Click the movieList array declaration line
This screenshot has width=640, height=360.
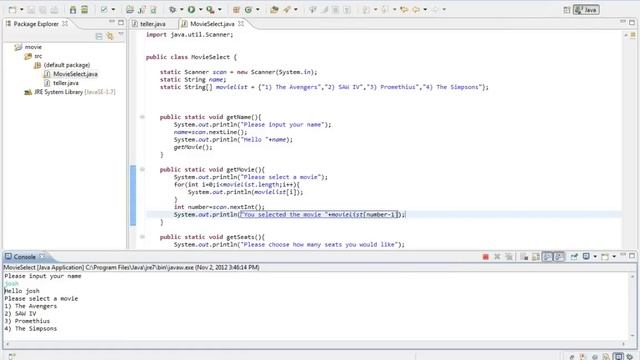click(324, 87)
